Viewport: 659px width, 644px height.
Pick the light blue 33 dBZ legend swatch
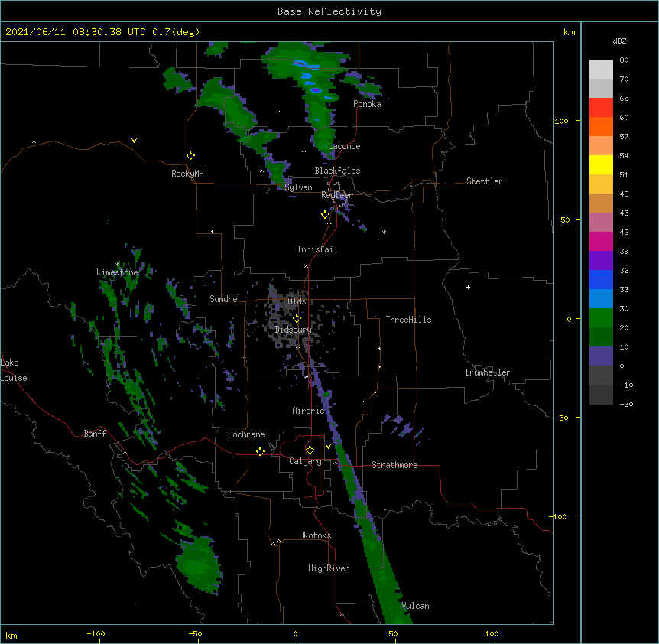tap(601, 298)
